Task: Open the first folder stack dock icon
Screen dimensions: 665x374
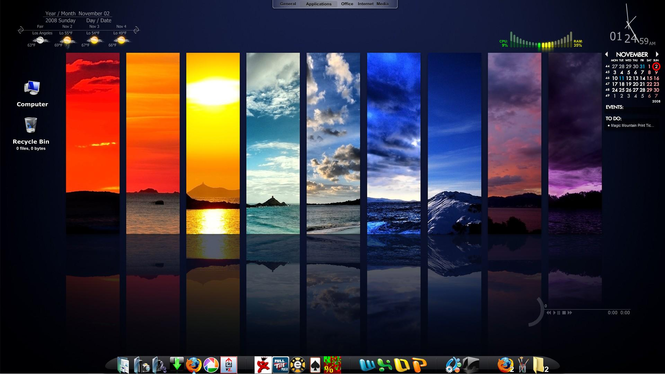Action: point(123,366)
